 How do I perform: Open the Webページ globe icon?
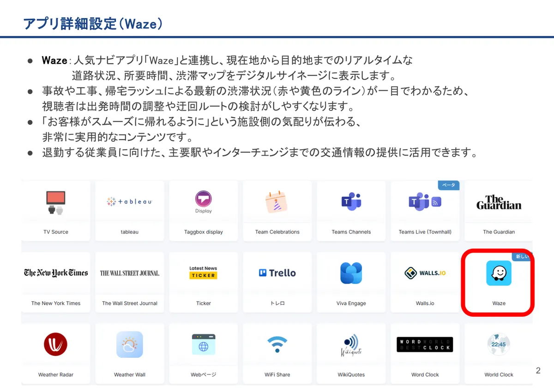pos(204,344)
